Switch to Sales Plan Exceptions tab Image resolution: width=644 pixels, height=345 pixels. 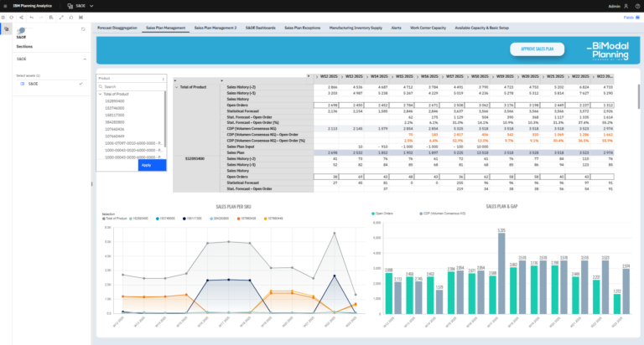302,28
